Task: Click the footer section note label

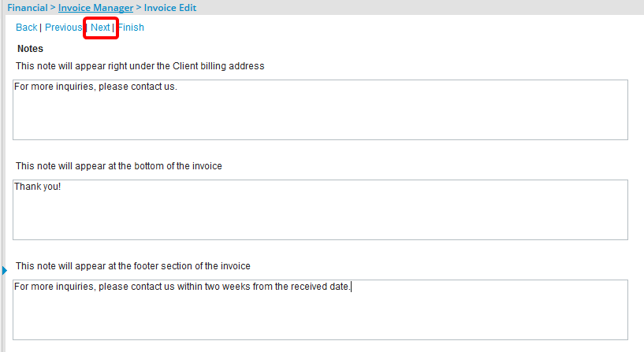Action: pyautogui.click(x=132, y=266)
